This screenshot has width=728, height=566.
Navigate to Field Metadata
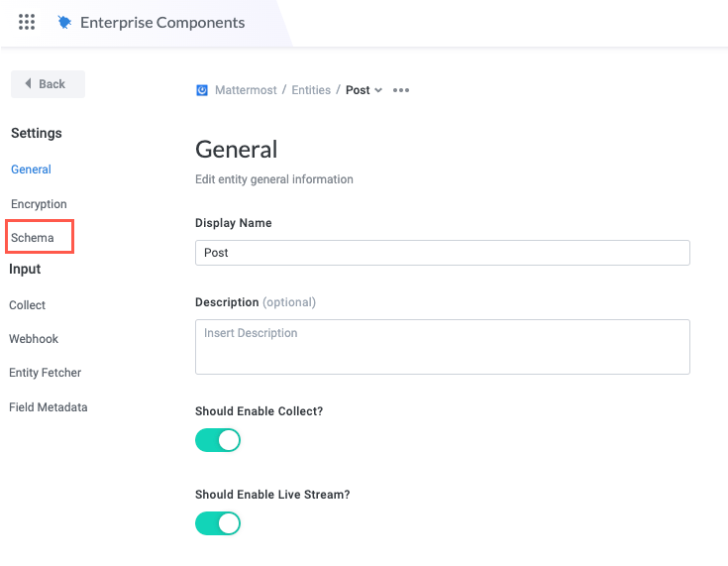point(49,407)
